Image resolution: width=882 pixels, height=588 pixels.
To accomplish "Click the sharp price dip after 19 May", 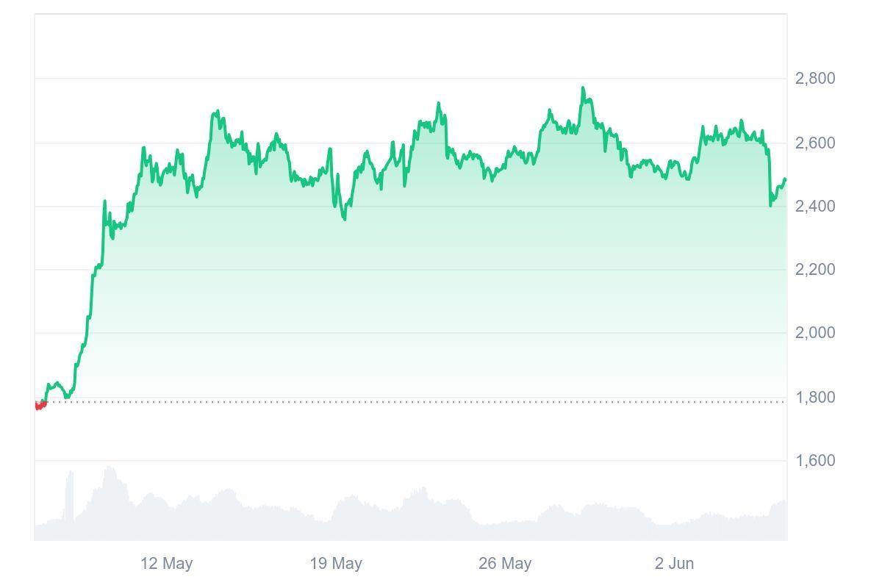I will [x=343, y=218].
